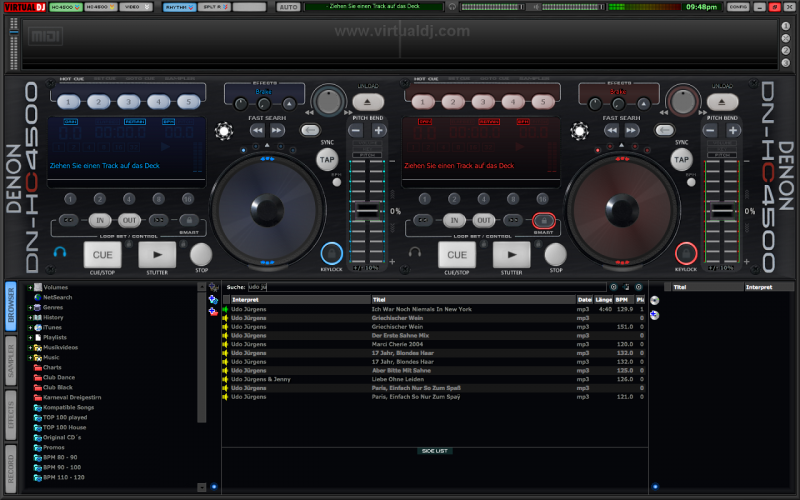Expand the Volumes tree node

[30, 288]
